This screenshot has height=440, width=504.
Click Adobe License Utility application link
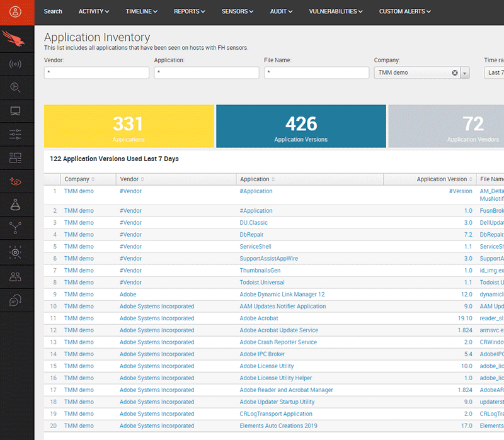266,366
